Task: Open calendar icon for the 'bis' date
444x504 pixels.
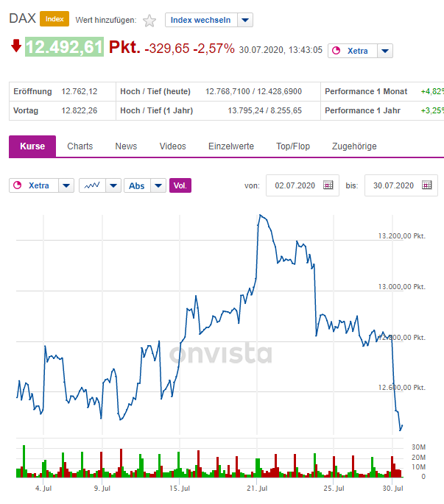Action: coord(427,185)
